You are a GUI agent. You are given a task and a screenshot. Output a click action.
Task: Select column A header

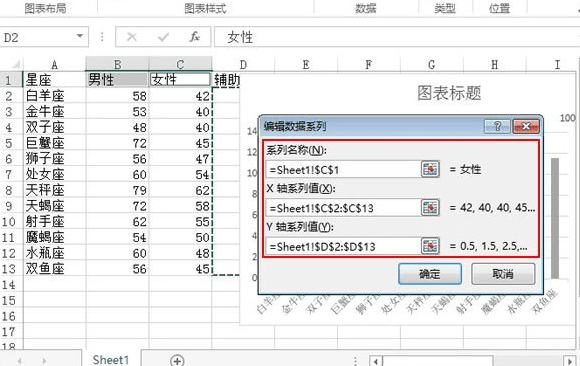pos(54,64)
